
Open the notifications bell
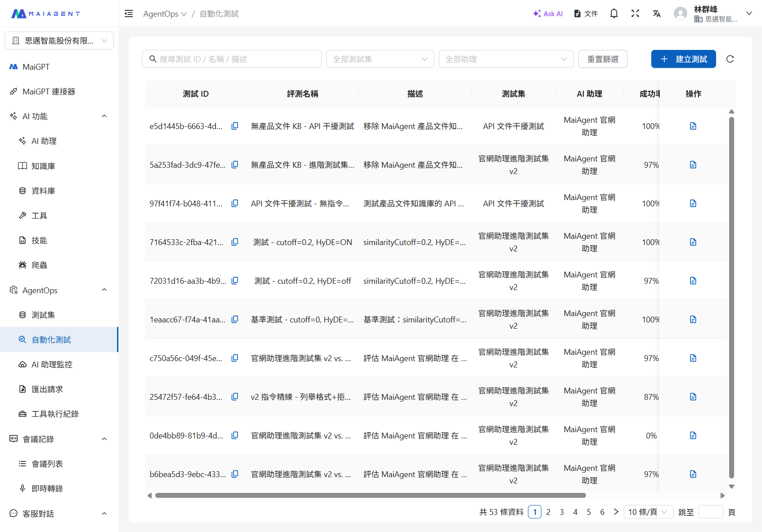(x=613, y=13)
